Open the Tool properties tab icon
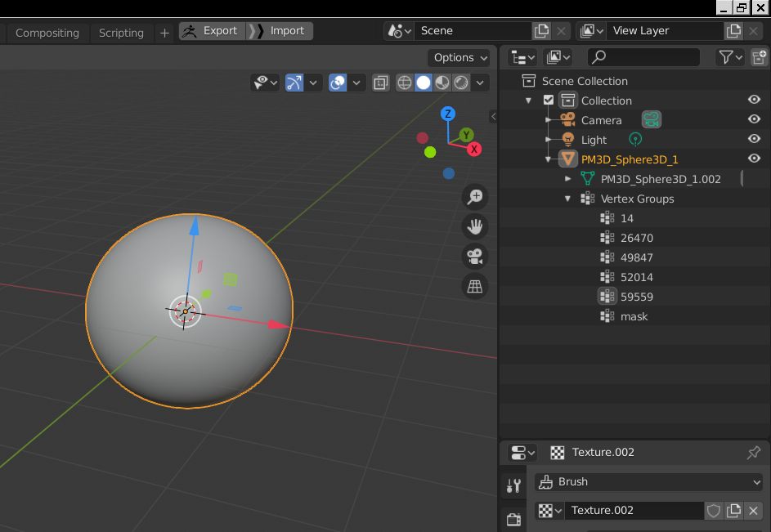 pos(513,485)
